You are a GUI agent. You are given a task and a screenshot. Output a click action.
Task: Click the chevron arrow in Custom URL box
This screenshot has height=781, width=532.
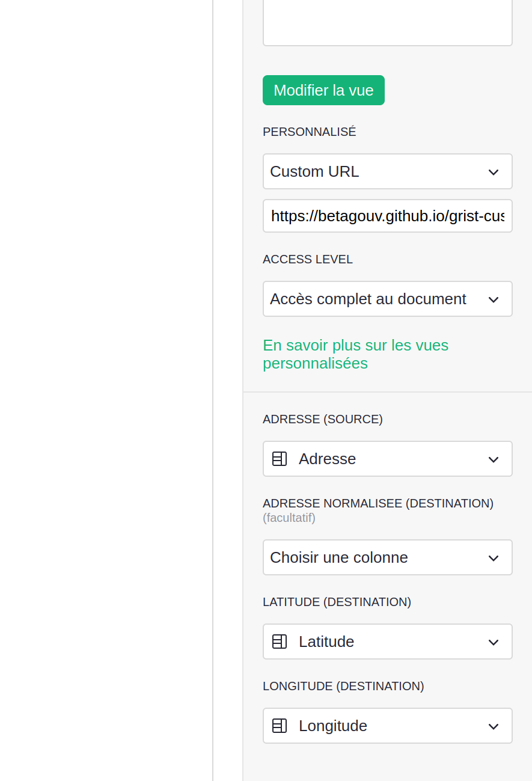(x=494, y=172)
